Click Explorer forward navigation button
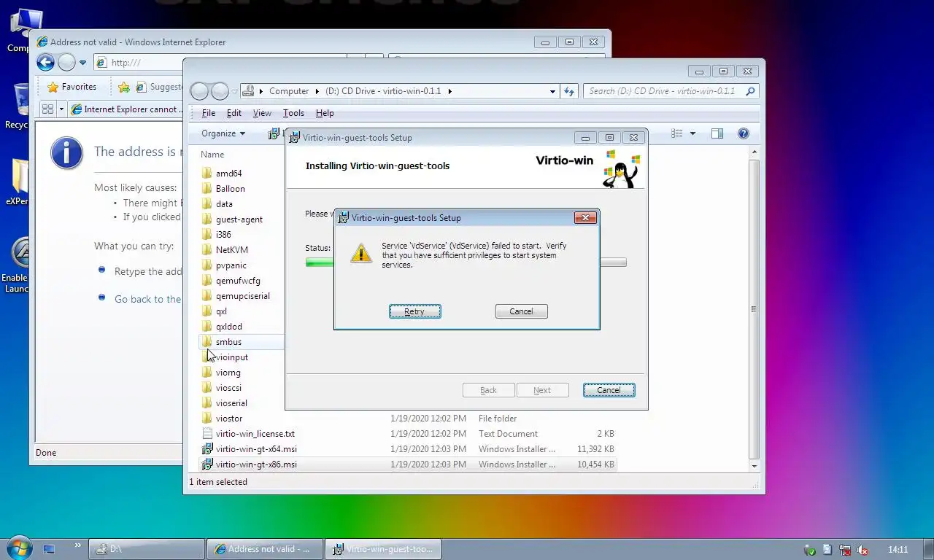This screenshot has height=560, width=934. (x=220, y=91)
